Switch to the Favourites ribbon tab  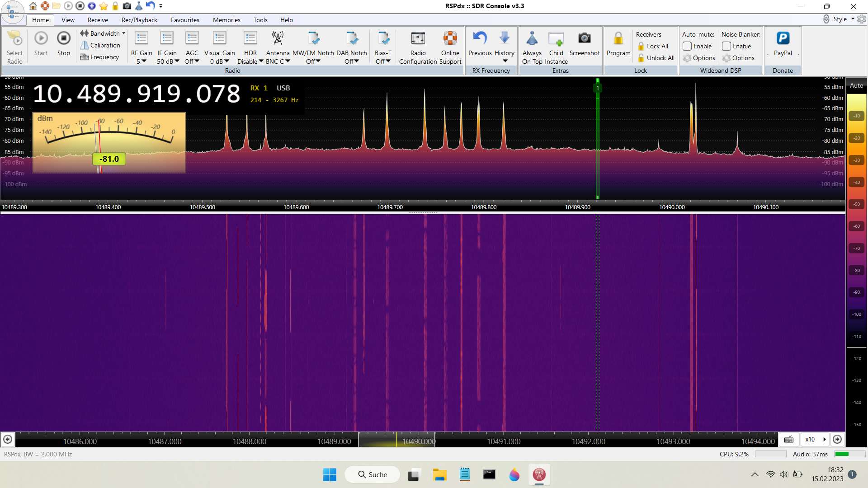pyautogui.click(x=185, y=20)
